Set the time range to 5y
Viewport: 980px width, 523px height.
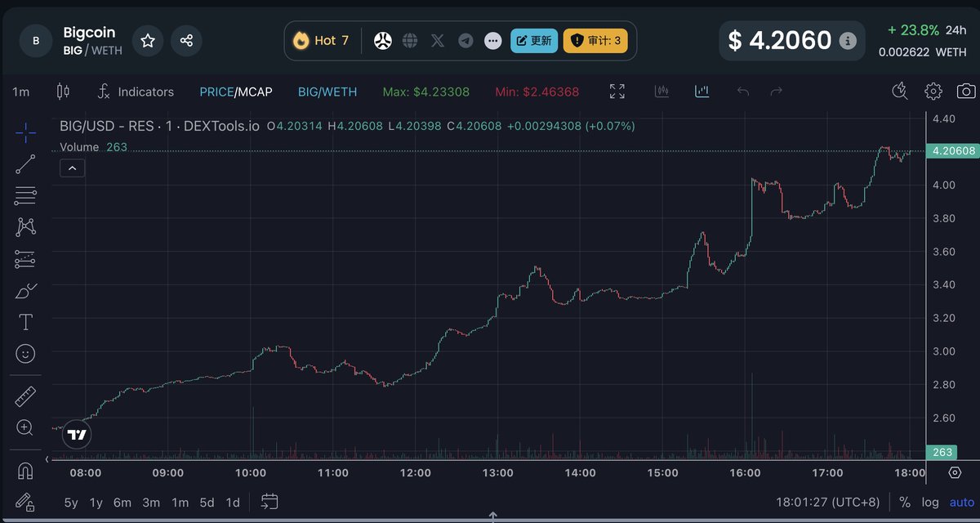[71, 503]
